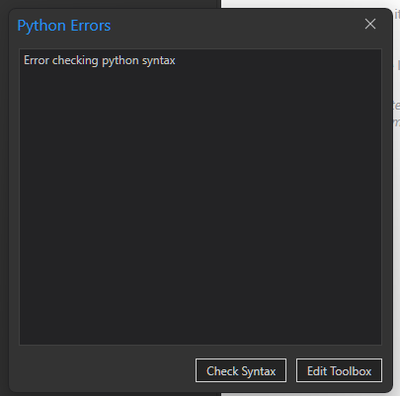This screenshot has height=396, width=400.
Task: Close the Python Errors dialog
Action: point(370,24)
